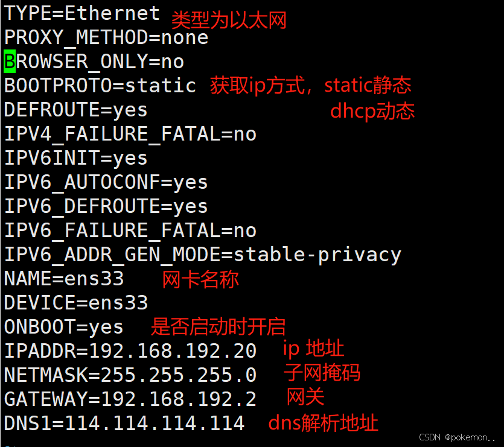Click the ONBOOT=yes setting
This screenshot has height=447, width=504.
click(x=63, y=328)
